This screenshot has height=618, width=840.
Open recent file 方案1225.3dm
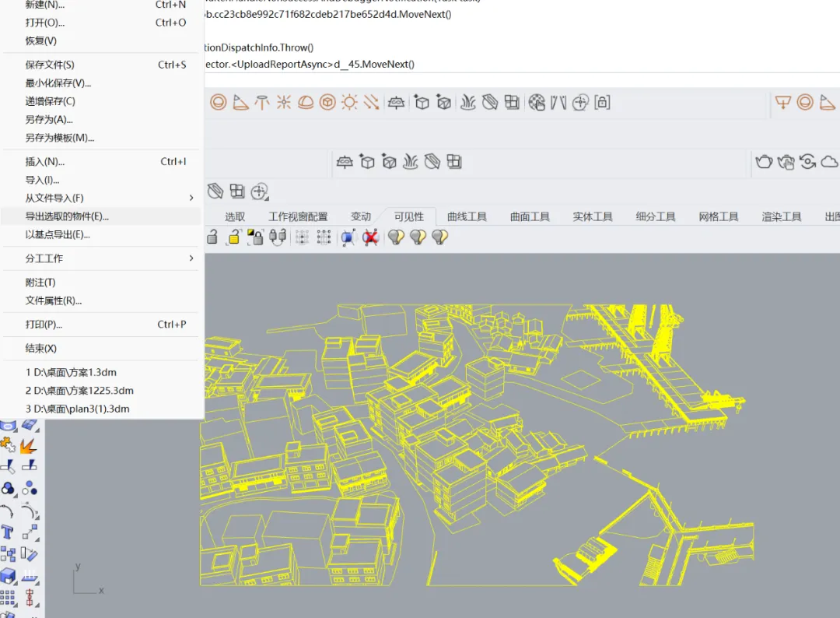tap(80, 391)
